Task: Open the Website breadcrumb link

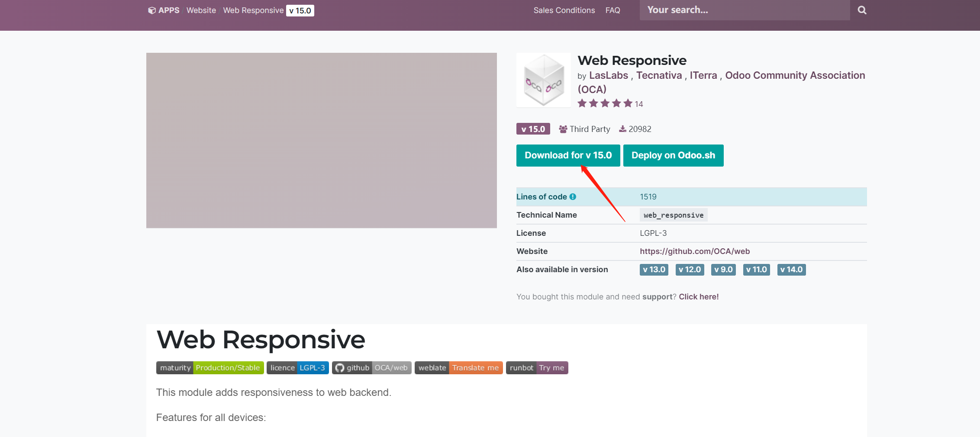Action: [x=201, y=10]
